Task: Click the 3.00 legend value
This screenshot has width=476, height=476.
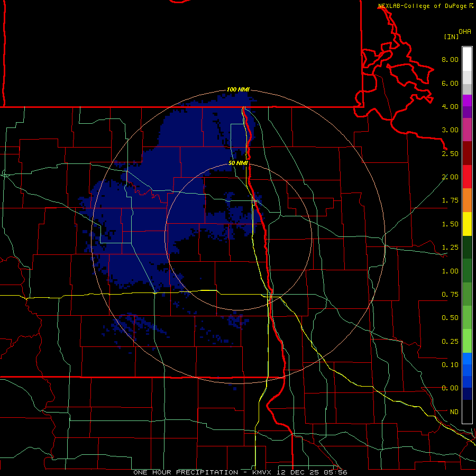Action: coord(450,130)
